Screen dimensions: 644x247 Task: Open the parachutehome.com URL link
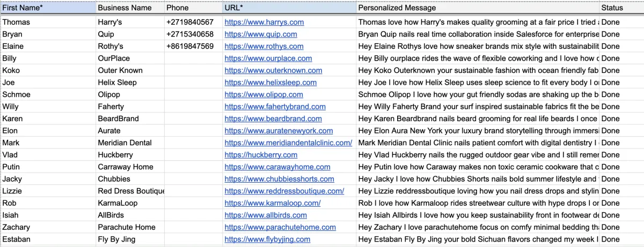coord(280,227)
